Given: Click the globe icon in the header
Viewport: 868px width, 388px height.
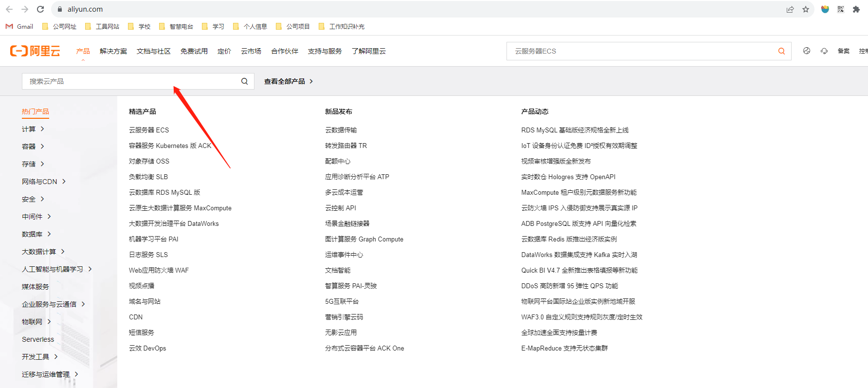Looking at the screenshot, I should [807, 51].
